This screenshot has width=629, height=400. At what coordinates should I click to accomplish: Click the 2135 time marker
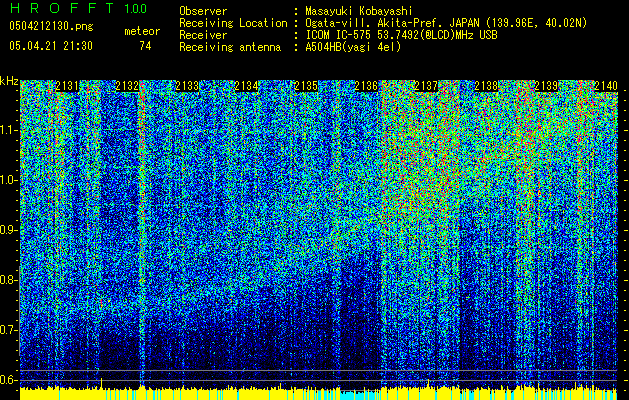coord(306,86)
